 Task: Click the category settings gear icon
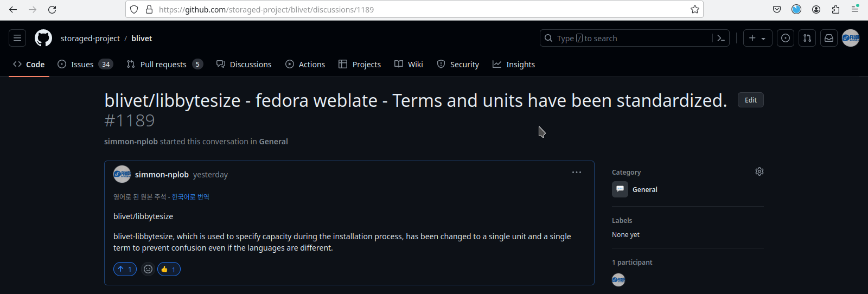pos(759,171)
